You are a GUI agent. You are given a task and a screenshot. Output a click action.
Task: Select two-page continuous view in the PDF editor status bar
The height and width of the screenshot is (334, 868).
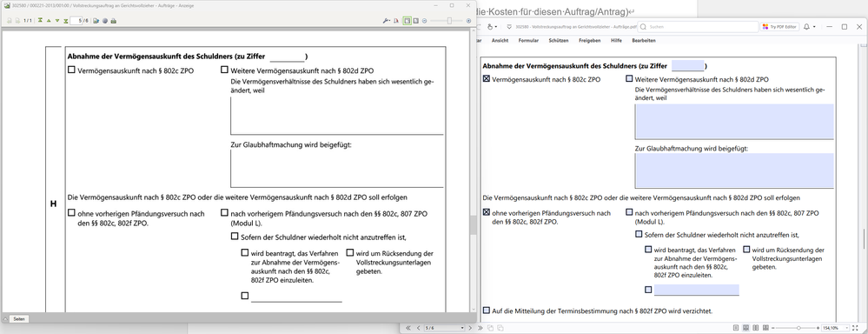[765, 328]
